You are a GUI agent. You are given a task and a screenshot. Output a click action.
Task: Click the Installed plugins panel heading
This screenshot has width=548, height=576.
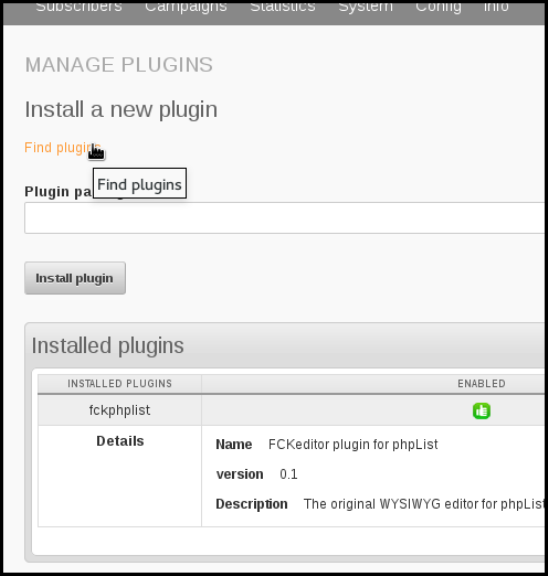(108, 346)
